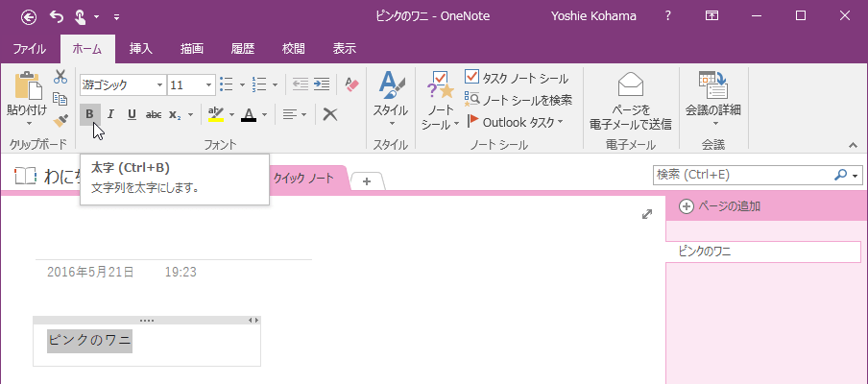Image resolution: width=868 pixels, height=384 pixels.
Task: Click the Increase Indent icon
Action: click(x=322, y=84)
